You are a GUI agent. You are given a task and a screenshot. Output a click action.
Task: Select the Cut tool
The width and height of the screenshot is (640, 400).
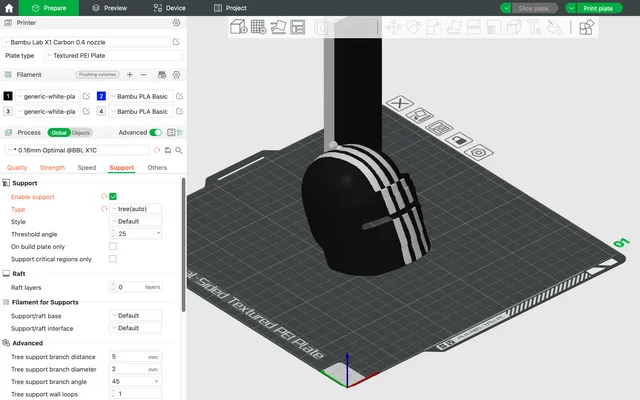tap(473, 27)
